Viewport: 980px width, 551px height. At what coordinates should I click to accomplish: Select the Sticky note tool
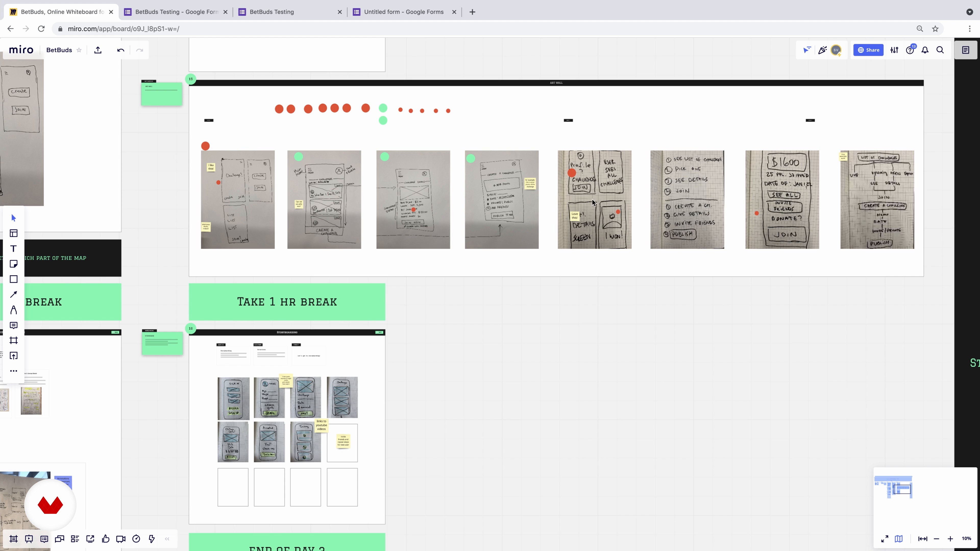[x=14, y=264]
